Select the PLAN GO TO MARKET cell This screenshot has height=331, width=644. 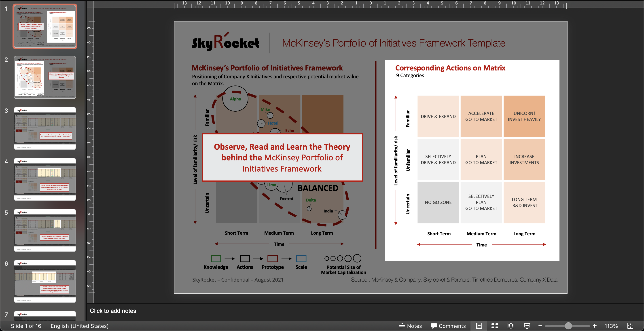[x=481, y=159]
